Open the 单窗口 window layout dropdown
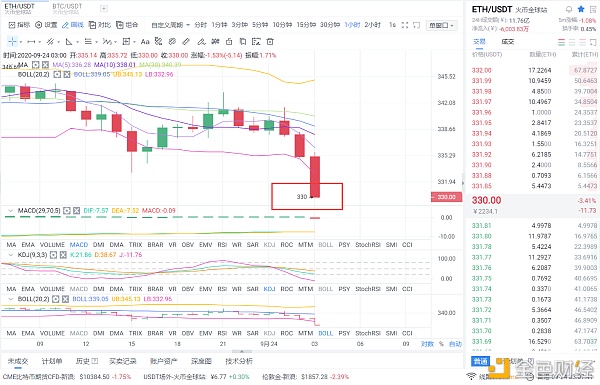The image size is (600, 385). (441, 25)
